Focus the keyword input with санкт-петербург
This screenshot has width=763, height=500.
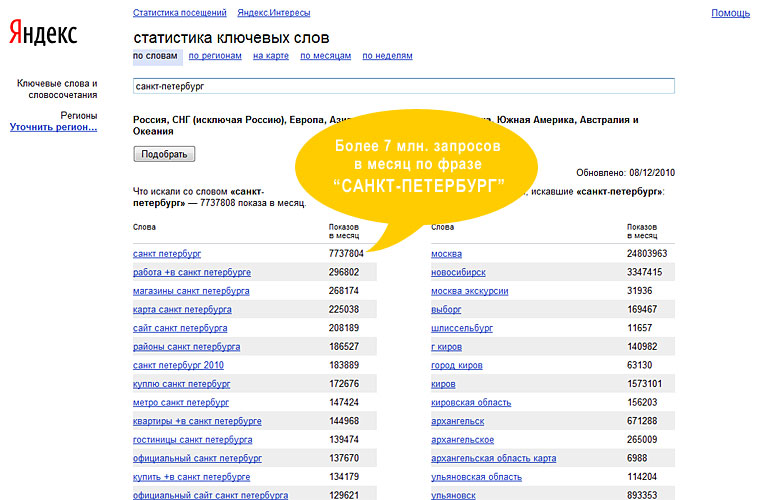point(403,86)
